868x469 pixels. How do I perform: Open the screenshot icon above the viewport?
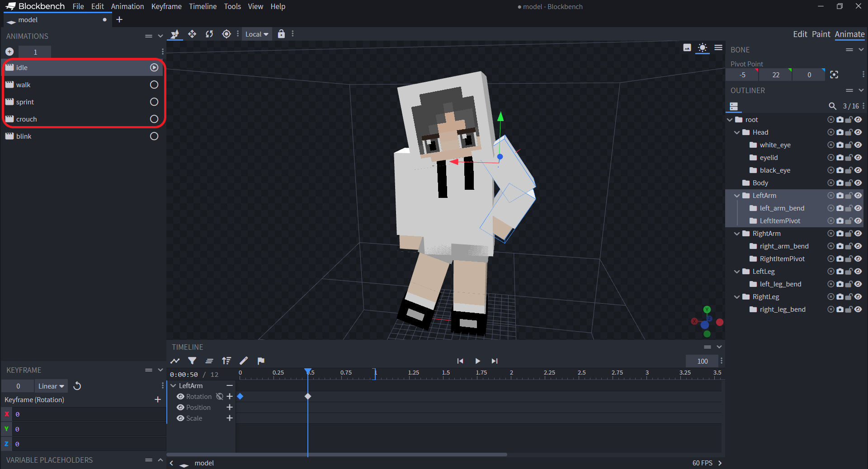point(687,47)
